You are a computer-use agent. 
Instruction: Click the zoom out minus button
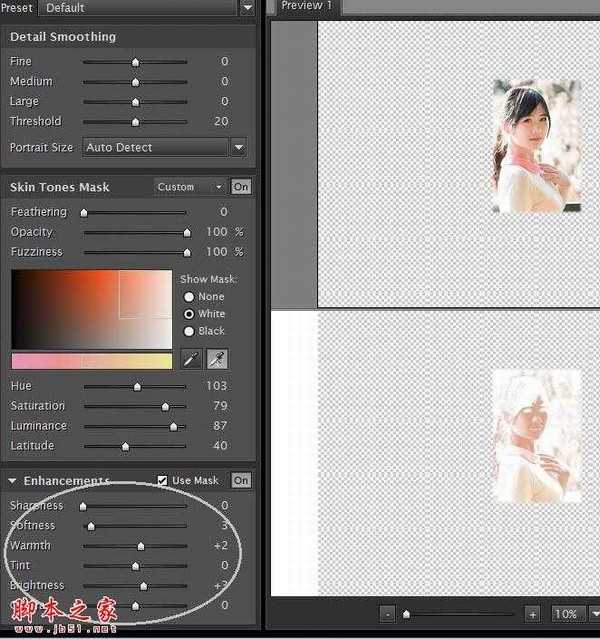click(x=387, y=613)
